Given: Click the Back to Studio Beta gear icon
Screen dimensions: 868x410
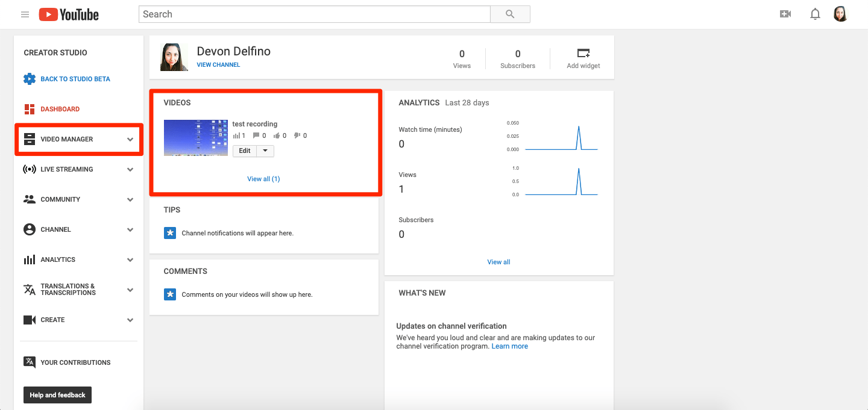Looking at the screenshot, I should click(30, 79).
